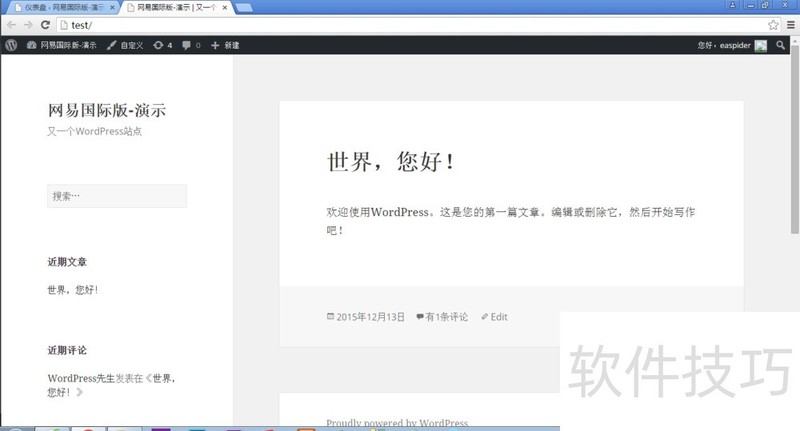This screenshot has width=800, height=431.
Task: Open 自定义 customize link in admin bar
Action: point(125,45)
